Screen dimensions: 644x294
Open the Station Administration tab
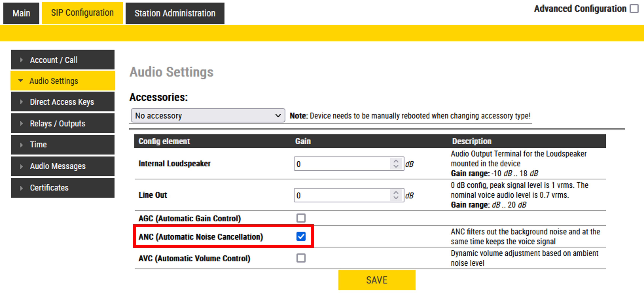click(x=175, y=13)
